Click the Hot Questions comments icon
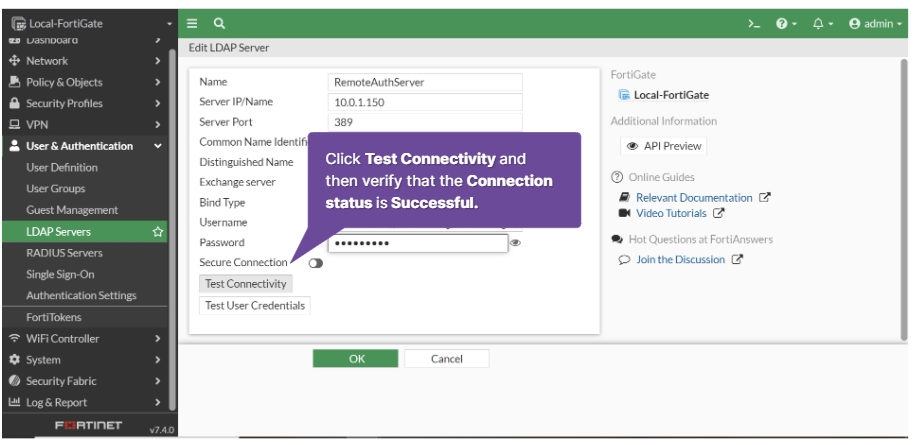Image resolution: width=915 pixels, height=445 pixels. (617, 239)
